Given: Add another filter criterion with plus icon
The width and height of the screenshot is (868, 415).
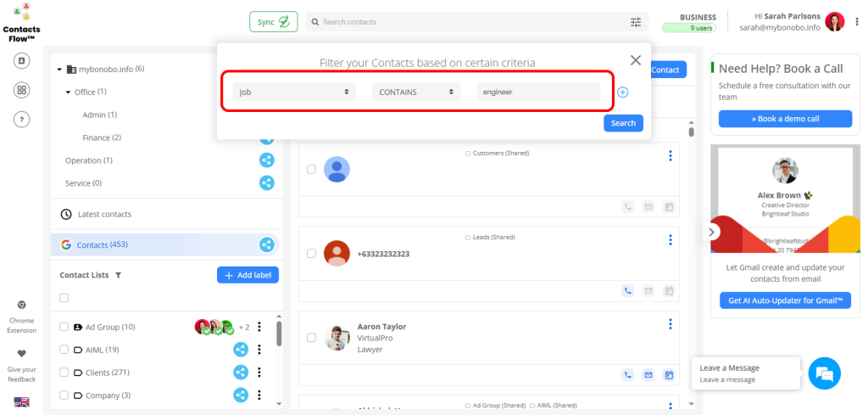Looking at the screenshot, I should pos(622,92).
